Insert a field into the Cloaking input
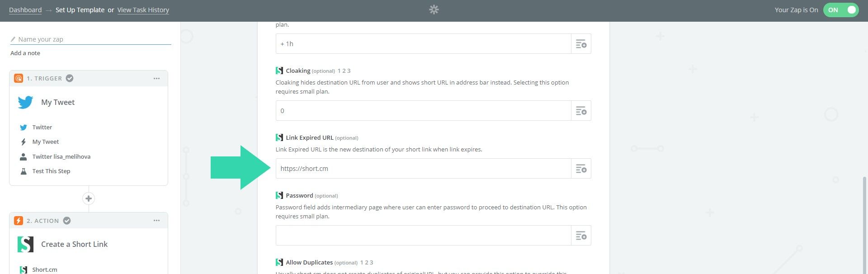 [x=581, y=111]
